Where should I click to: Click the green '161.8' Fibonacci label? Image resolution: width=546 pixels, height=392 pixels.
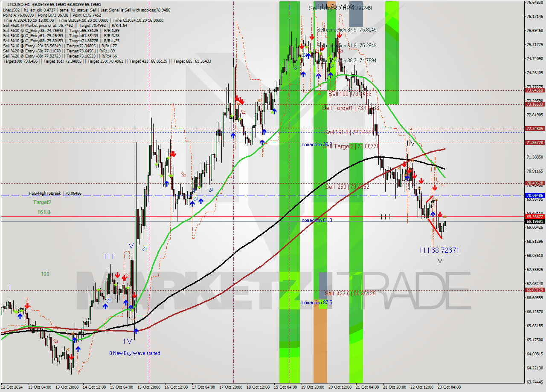(44, 212)
